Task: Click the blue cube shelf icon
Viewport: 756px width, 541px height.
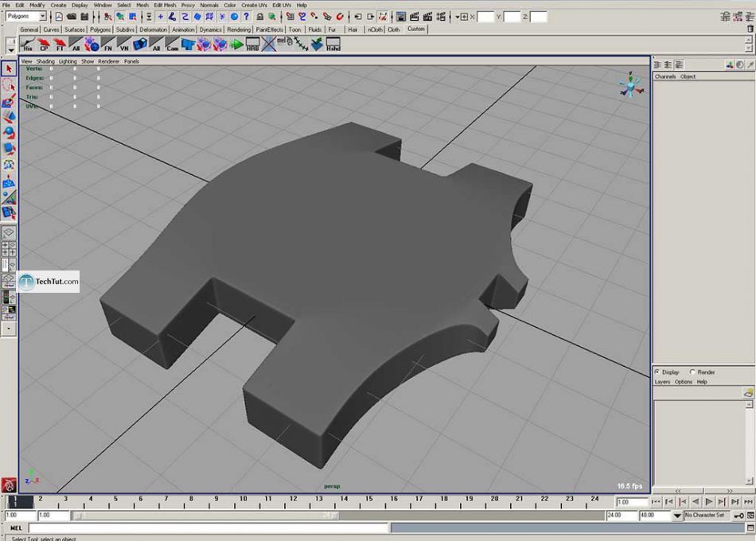Action: coord(140,45)
